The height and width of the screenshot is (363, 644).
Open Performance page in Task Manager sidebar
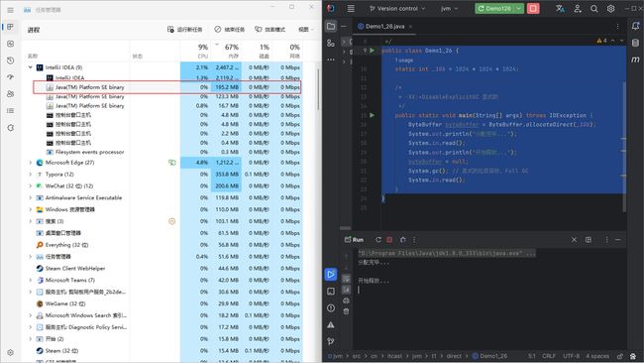click(10, 44)
